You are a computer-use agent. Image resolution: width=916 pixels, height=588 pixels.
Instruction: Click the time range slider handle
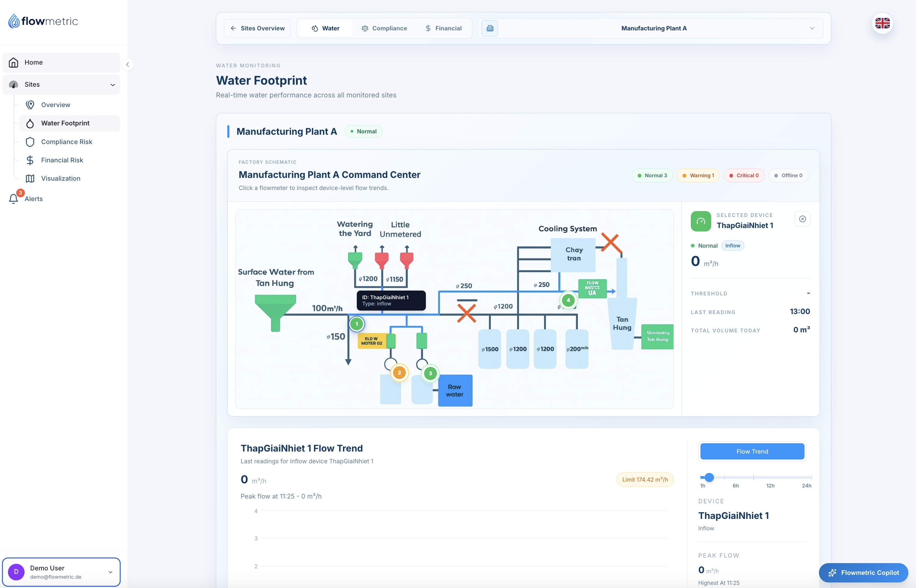pyautogui.click(x=709, y=477)
